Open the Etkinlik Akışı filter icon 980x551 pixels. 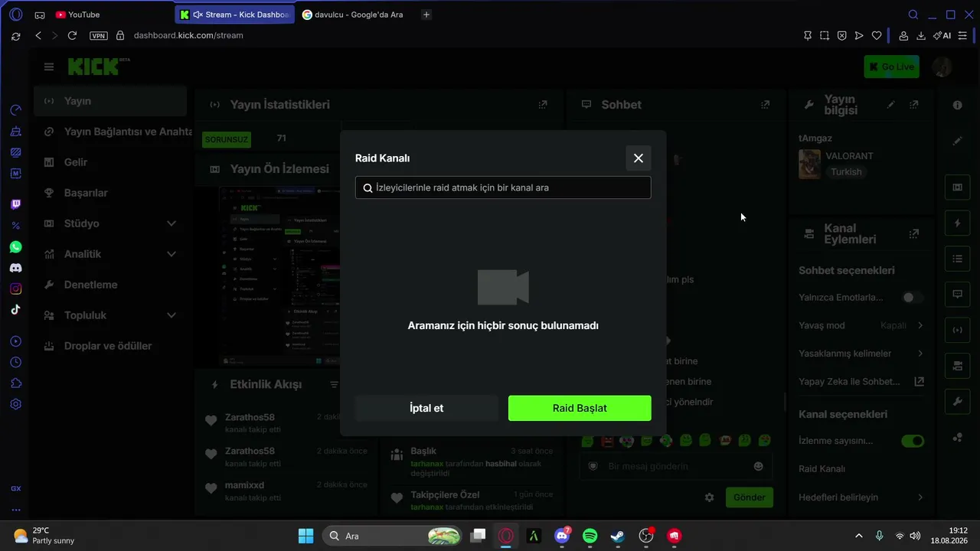(x=334, y=384)
